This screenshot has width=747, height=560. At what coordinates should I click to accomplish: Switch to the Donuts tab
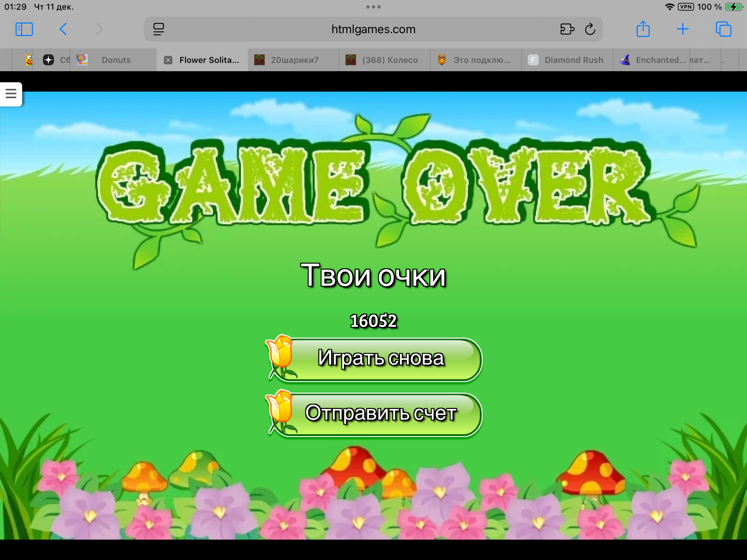click(116, 60)
